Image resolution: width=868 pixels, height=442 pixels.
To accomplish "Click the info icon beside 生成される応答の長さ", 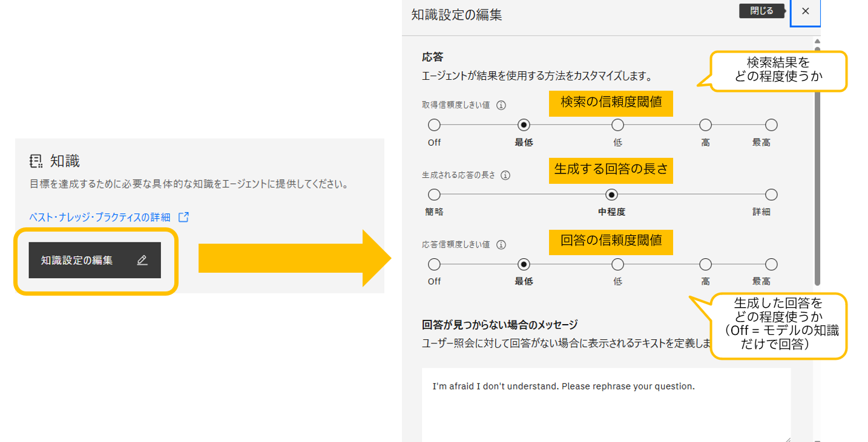I will pos(505,175).
